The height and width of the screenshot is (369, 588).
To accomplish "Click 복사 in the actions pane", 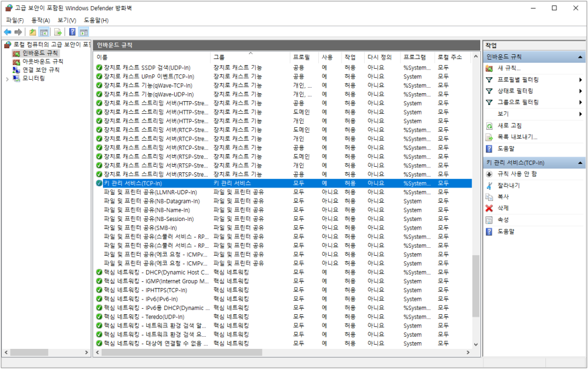I will pyautogui.click(x=503, y=197).
